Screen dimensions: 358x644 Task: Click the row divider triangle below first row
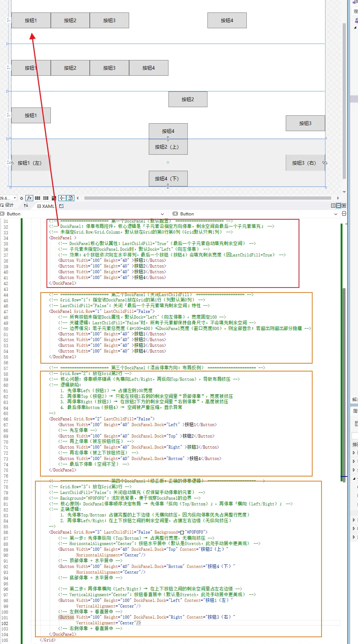click(x=8, y=44)
